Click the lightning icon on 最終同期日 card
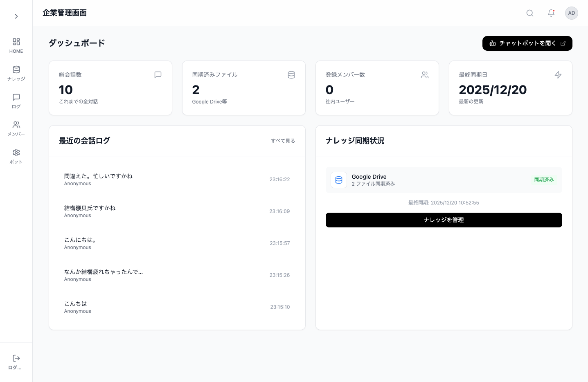The height and width of the screenshot is (382, 588). click(x=558, y=75)
